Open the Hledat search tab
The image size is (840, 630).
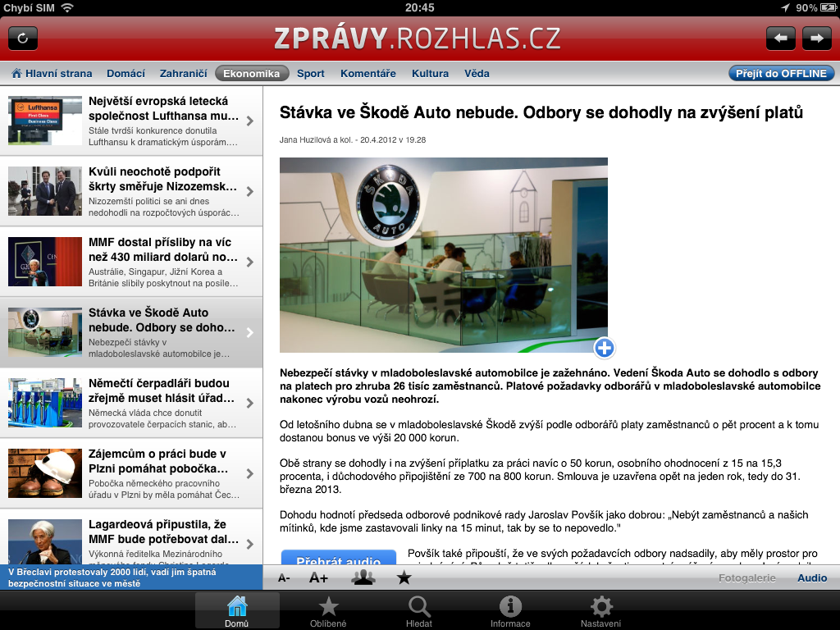pyautogui.click(x=419, y=610)
